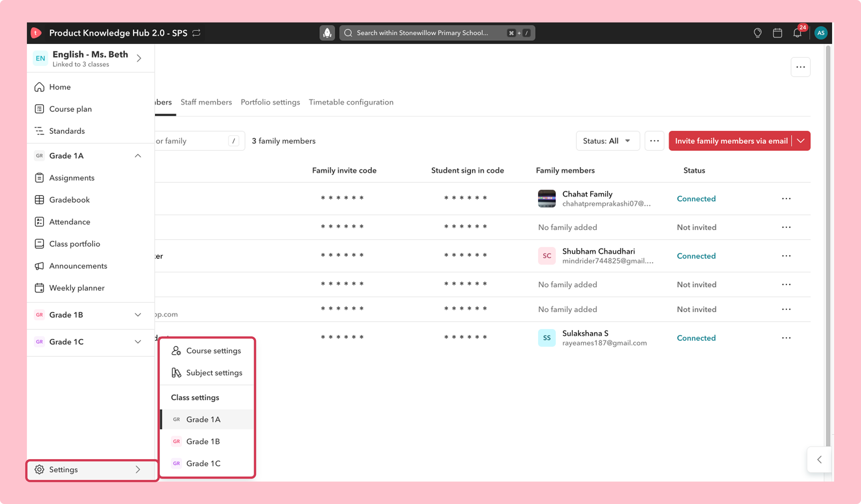Viewport: 861px width, 504px height.
Task: Open row options for Sulakshana S
Action: click(x=786, y=338)
